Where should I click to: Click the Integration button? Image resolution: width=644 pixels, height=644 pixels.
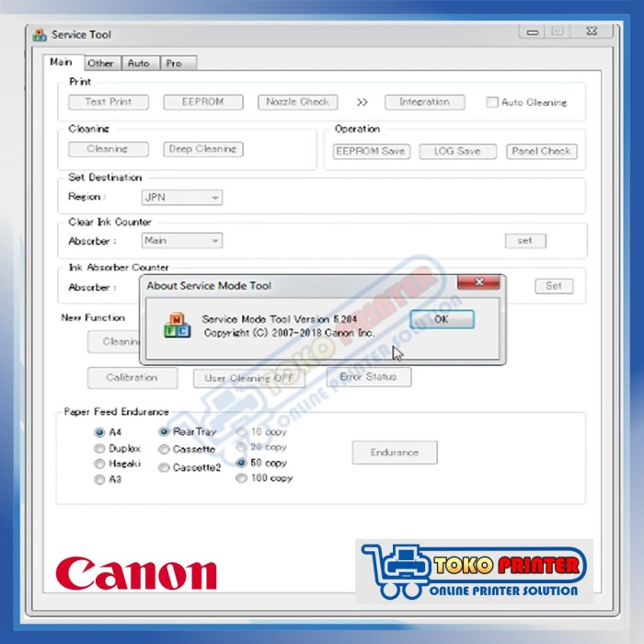(x=425, y=102)
